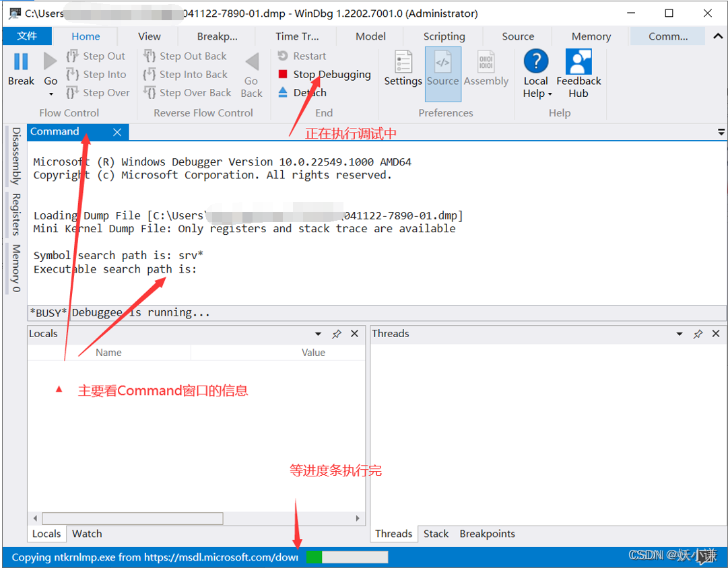Click the WinDbg title bar app icon
The image size is (728, 568).
[14, 13]
